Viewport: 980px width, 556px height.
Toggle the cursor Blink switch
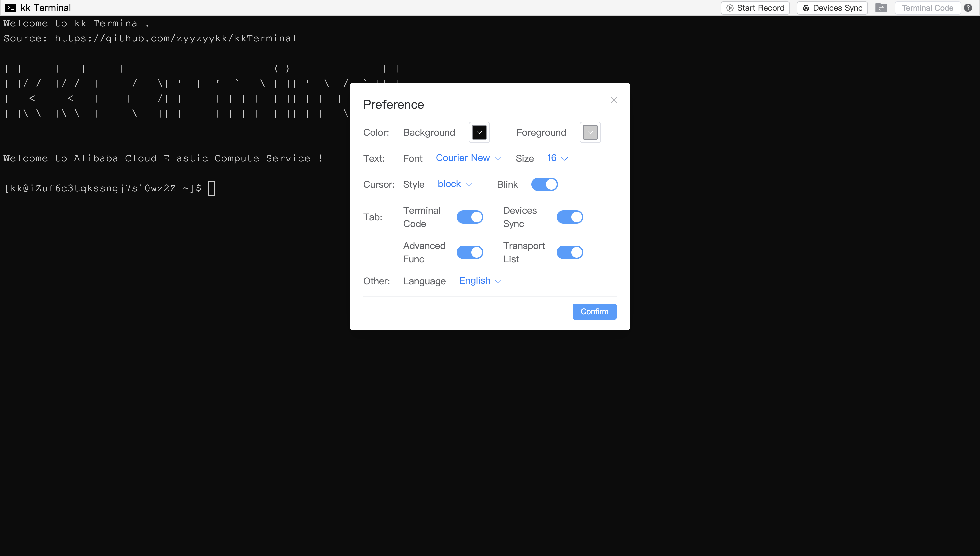coord(544,184)
